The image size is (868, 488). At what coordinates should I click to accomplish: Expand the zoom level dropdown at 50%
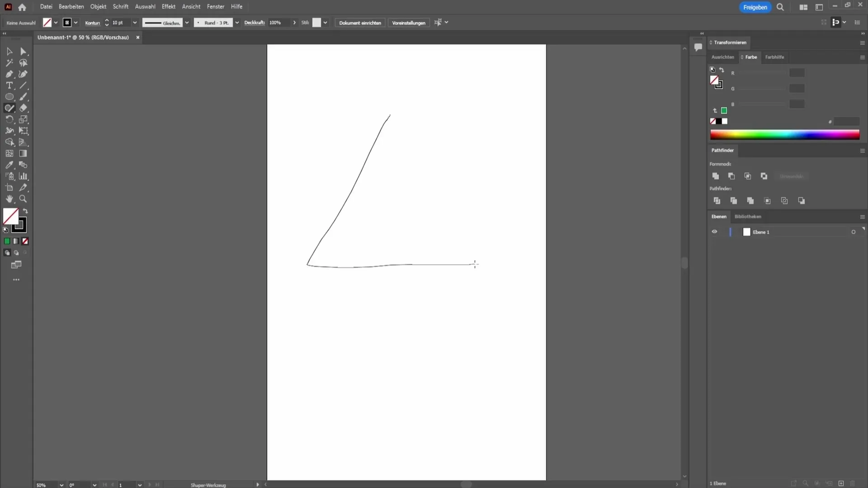click(x=61, y=485)
